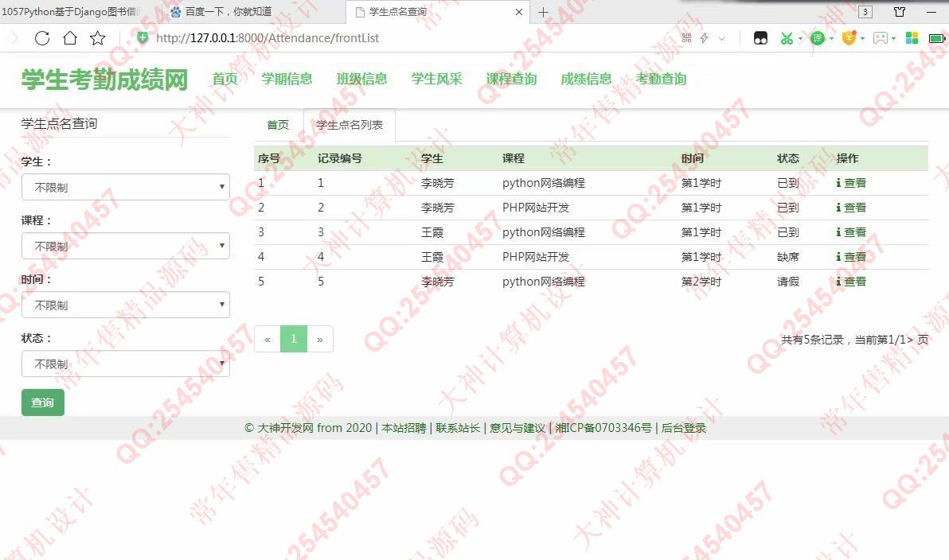Reload the page with the refresh icon

[42, 38]
